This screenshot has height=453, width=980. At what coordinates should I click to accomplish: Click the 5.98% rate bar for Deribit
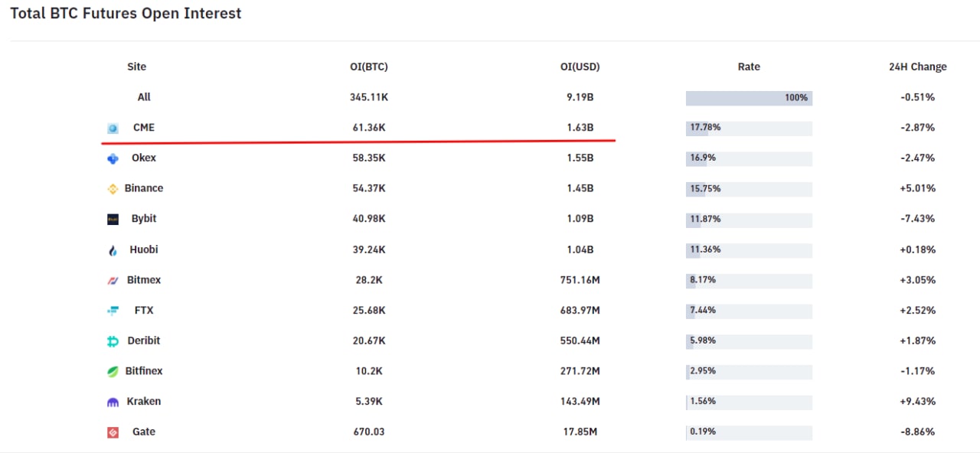pos(749,341)
